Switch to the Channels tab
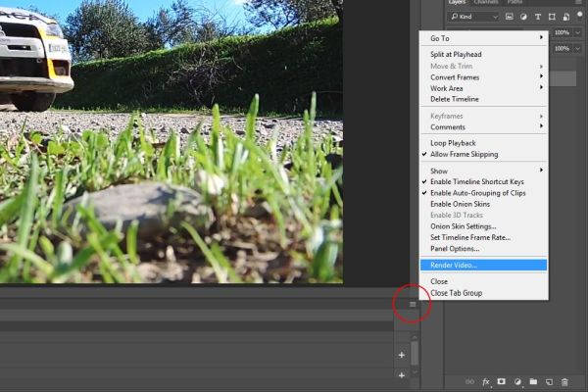 click(486, 2)
